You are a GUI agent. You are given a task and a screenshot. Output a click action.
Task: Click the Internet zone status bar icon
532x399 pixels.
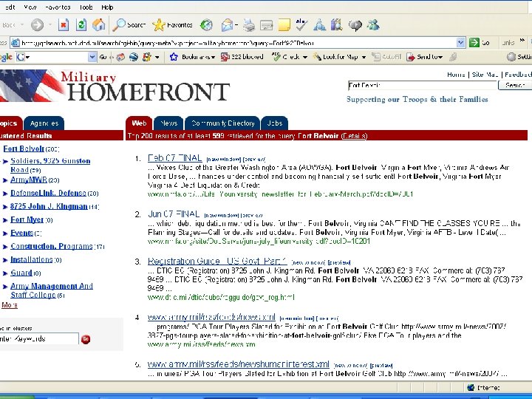tap(471, 387)
